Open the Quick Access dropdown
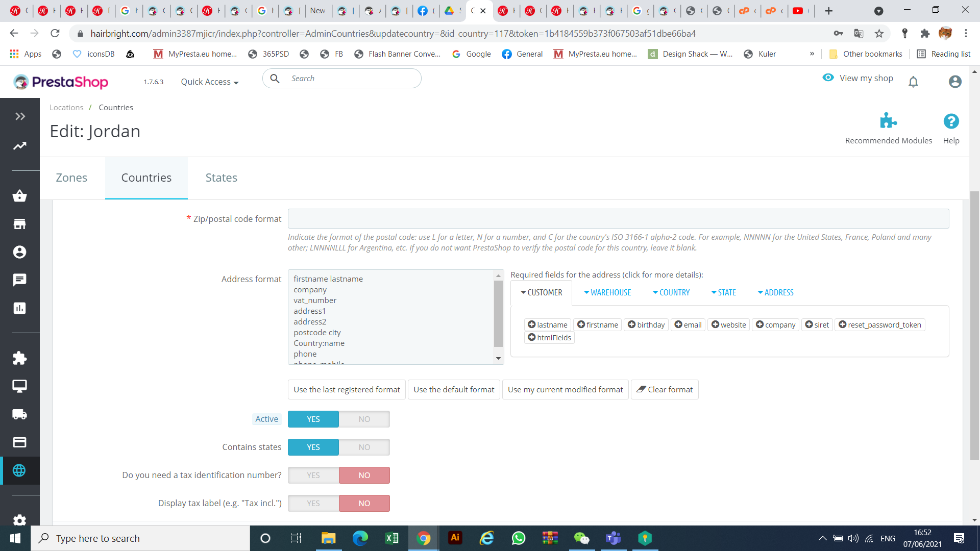980x551 pixels. (209, 82)
